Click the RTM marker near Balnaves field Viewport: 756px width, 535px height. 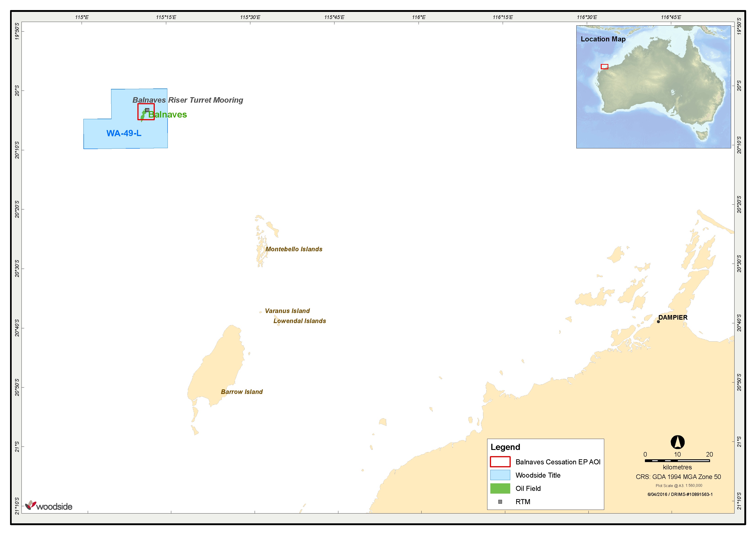click(x=147, y=110)
